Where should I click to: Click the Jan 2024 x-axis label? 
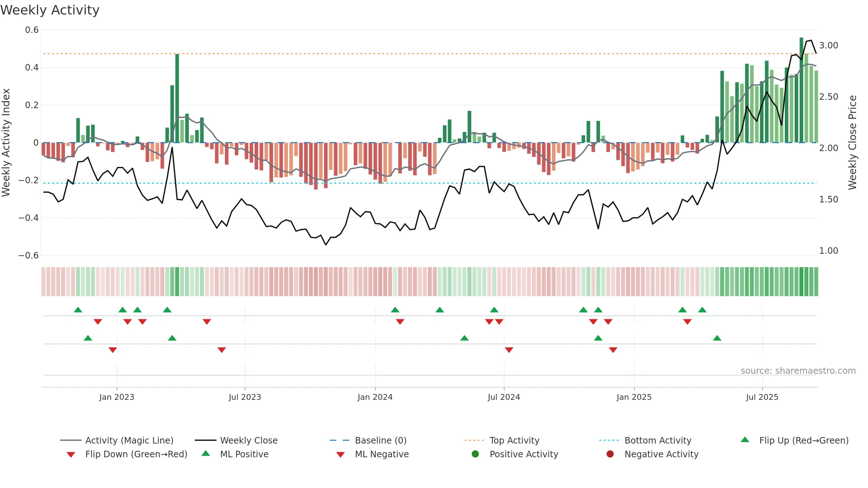375,397
